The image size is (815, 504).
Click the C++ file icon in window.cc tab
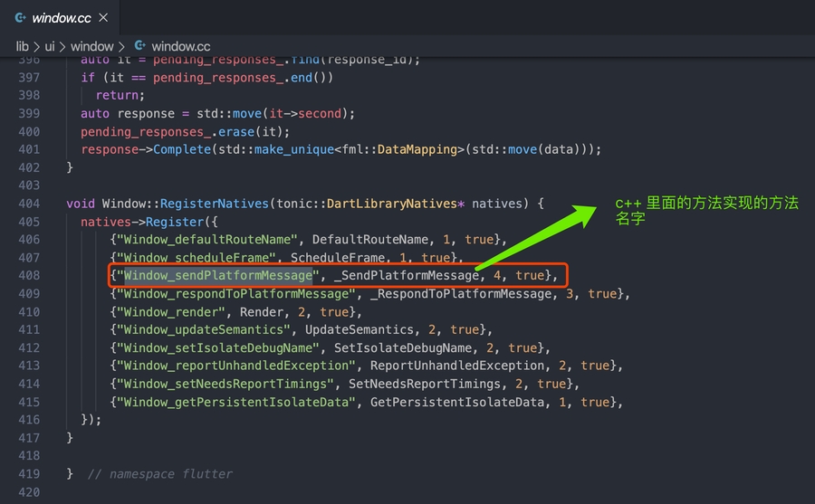tap(19, 17)
